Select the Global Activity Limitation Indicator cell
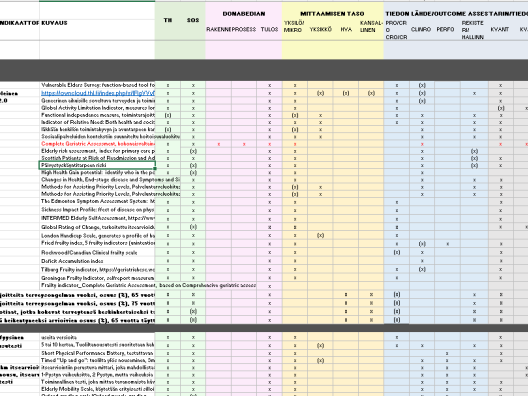528x396 pixels. click(97, 108)
